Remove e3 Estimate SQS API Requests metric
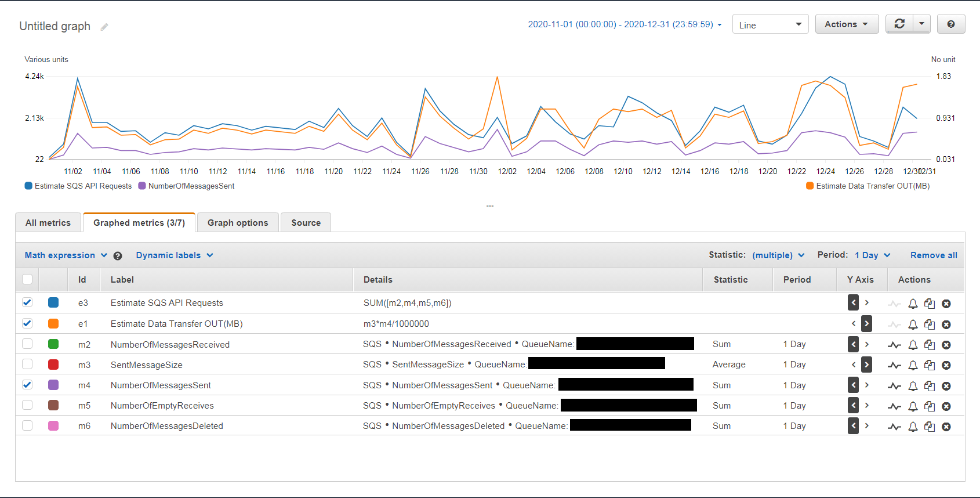The height and width of the screenshot is (498, 980). 946,304
